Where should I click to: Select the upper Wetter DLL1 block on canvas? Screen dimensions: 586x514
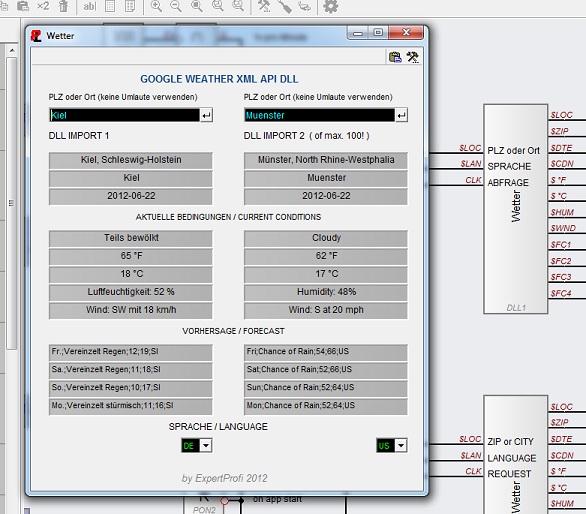point(516,209)
